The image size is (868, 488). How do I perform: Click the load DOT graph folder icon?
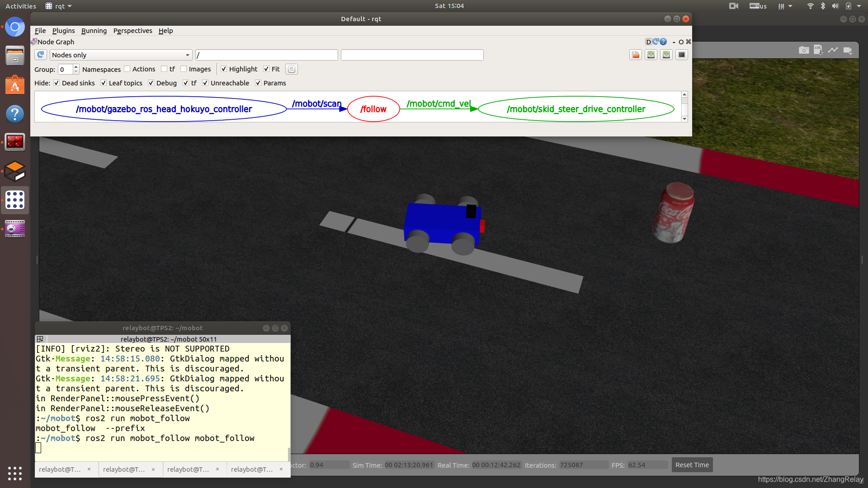pyautogui.click(x=636, y=55)
